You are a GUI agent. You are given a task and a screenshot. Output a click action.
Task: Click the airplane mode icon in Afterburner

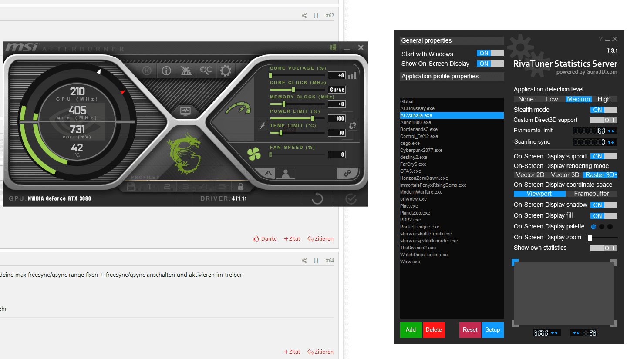pos(186,70)
